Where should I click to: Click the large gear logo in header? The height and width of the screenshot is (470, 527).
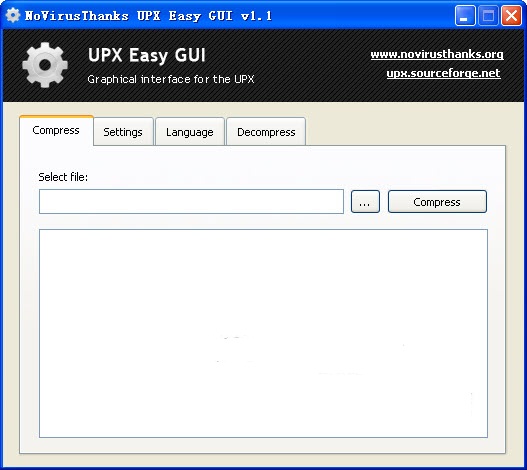coord(45,65)
